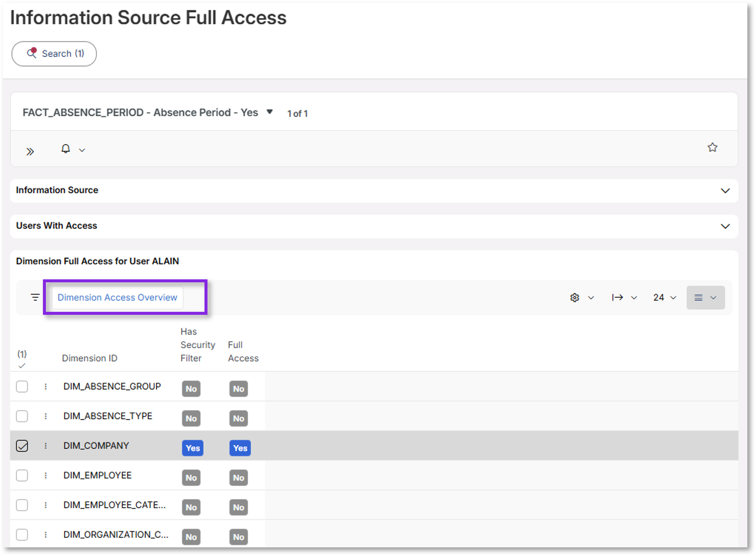Open the dropdown next to the gear icon

click(x=591, y=298)
